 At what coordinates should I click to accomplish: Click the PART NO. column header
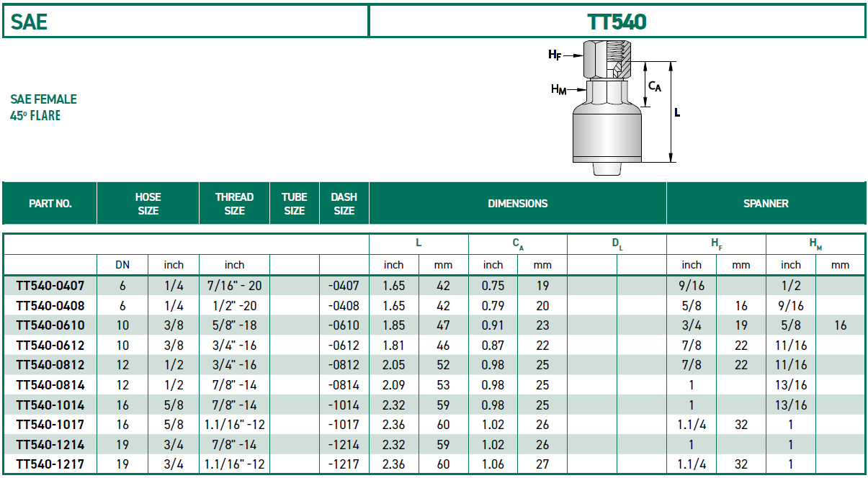click(x=50, y=204)
